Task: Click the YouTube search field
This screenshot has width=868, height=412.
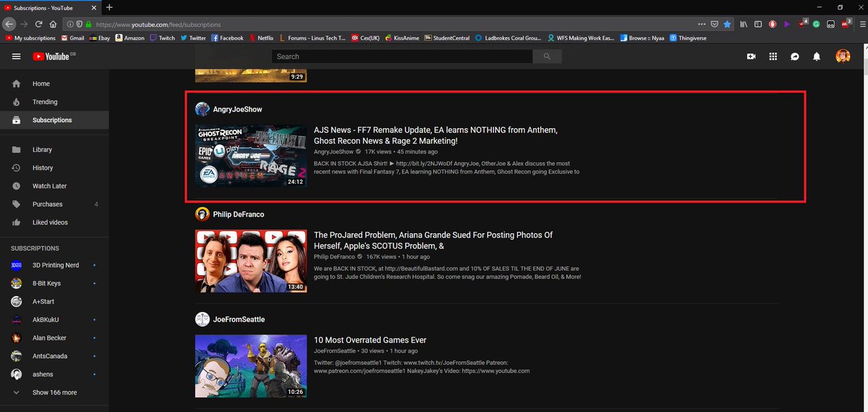Action: coord(402,56)
